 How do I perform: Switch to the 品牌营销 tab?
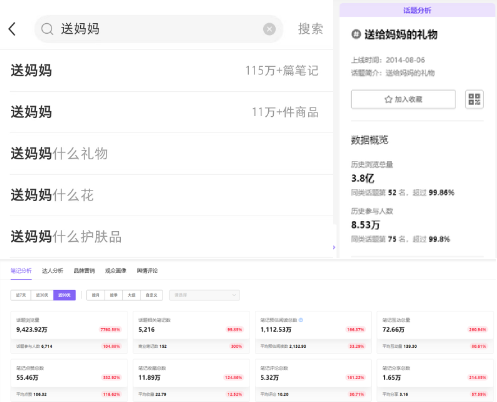point(84,271)
